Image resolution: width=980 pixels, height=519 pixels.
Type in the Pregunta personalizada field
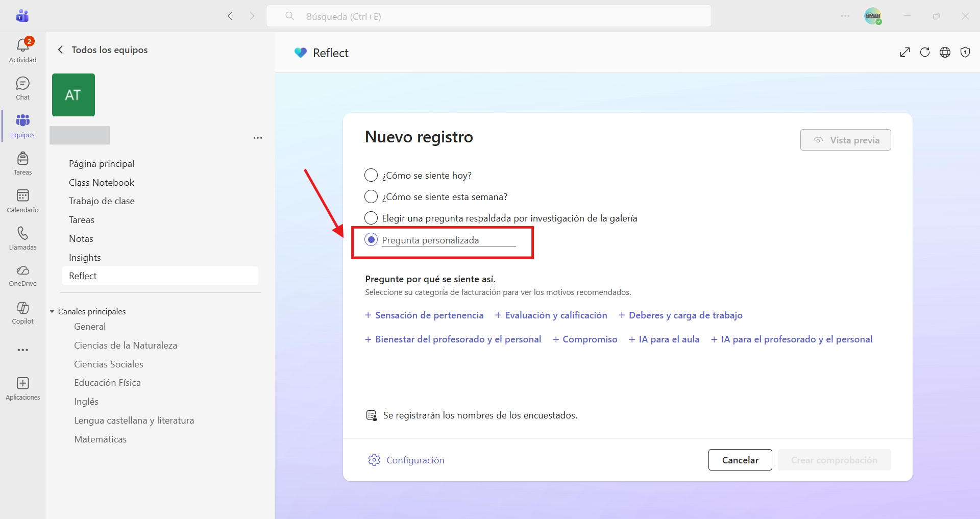click(449, 240)
